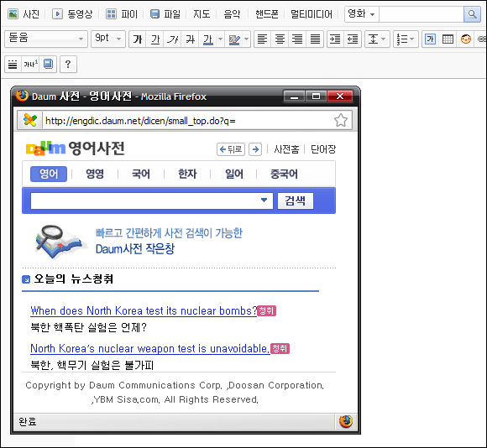The width and height of the screenshot is (487, 448).
Task: Open the list style dropdown
Action: [x=406, y=39]
